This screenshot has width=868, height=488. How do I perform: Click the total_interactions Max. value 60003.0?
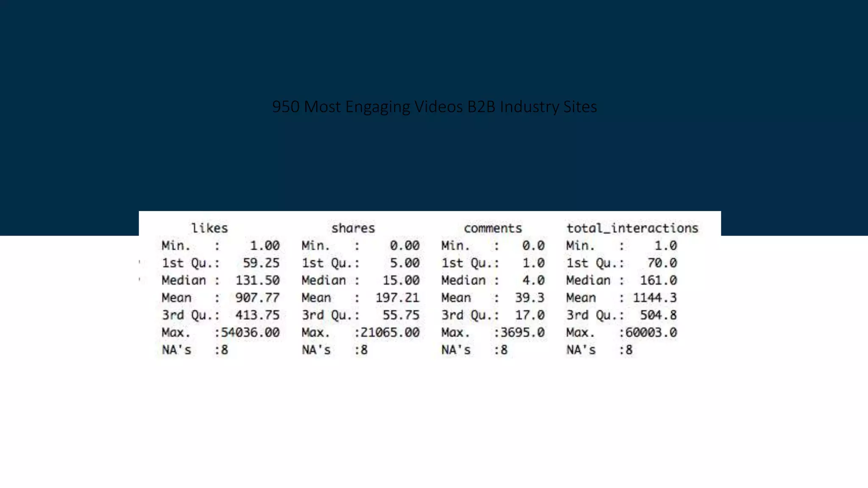(x=651, y=333)
